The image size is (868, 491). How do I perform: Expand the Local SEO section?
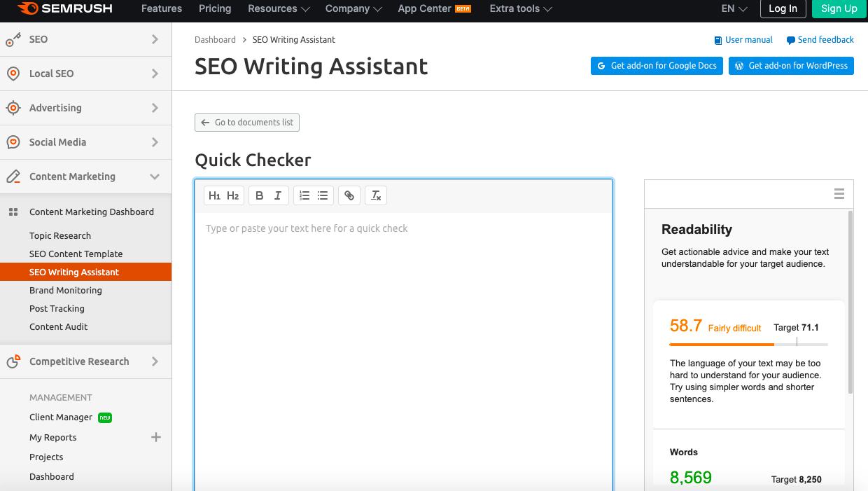(x=155, y=74)
